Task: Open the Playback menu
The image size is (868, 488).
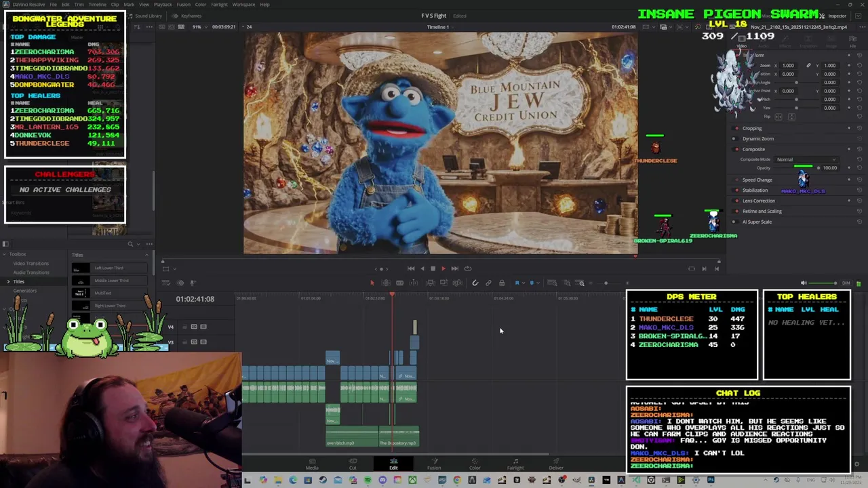Action: coord(163,4)
